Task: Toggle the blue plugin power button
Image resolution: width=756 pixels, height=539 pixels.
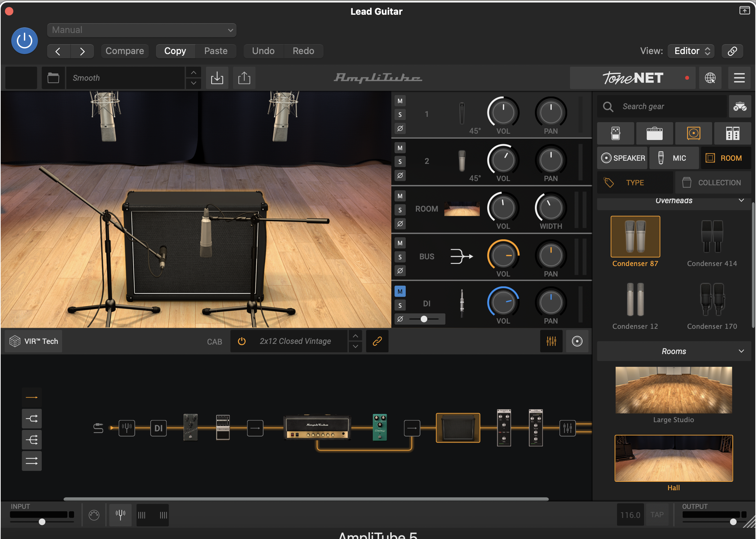Action: (x=25, y=41)
